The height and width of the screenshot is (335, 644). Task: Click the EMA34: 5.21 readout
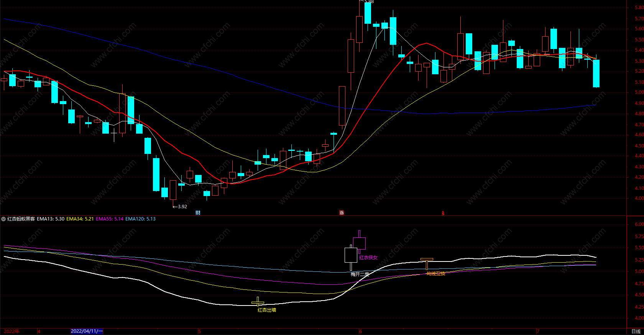click(x=80, y=219)
